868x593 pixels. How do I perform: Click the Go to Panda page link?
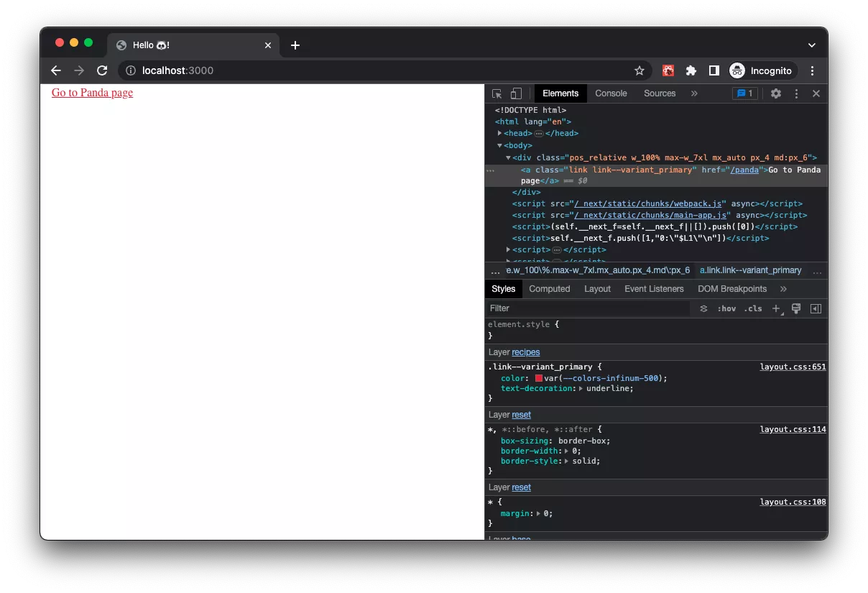(x=92, y=93)
